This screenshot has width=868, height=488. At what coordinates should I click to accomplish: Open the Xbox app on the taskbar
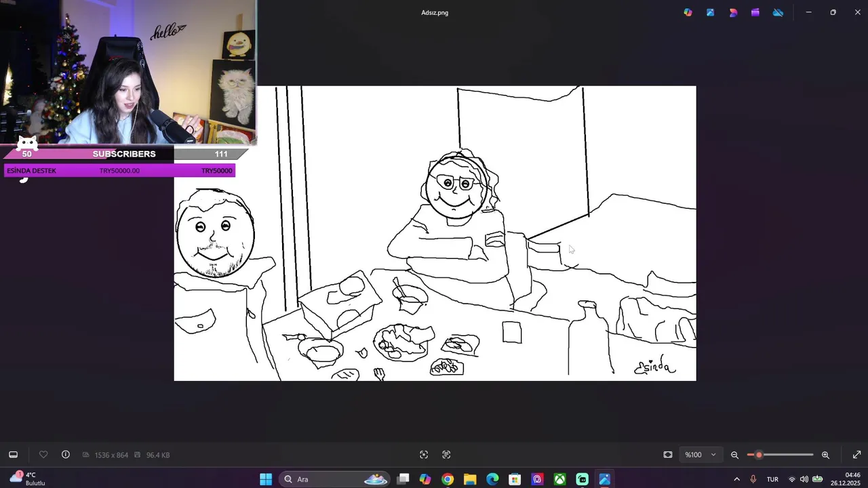point(559,479)
